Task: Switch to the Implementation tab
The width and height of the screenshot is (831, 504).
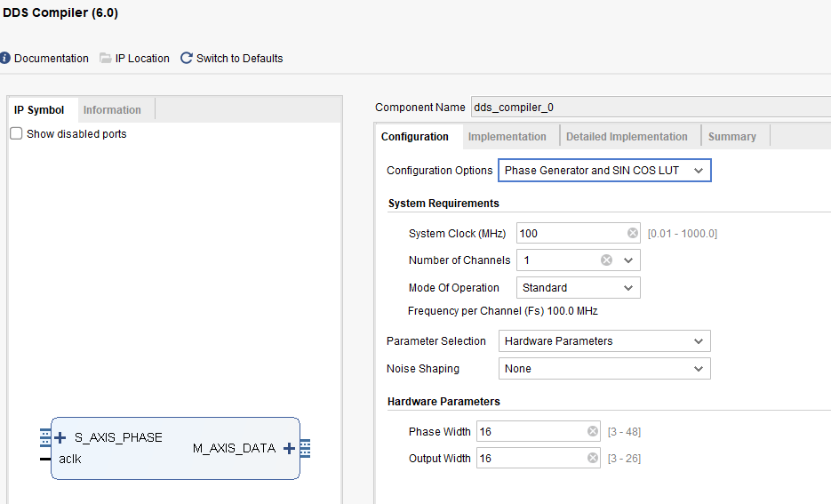Action: (x=507, y=137)
